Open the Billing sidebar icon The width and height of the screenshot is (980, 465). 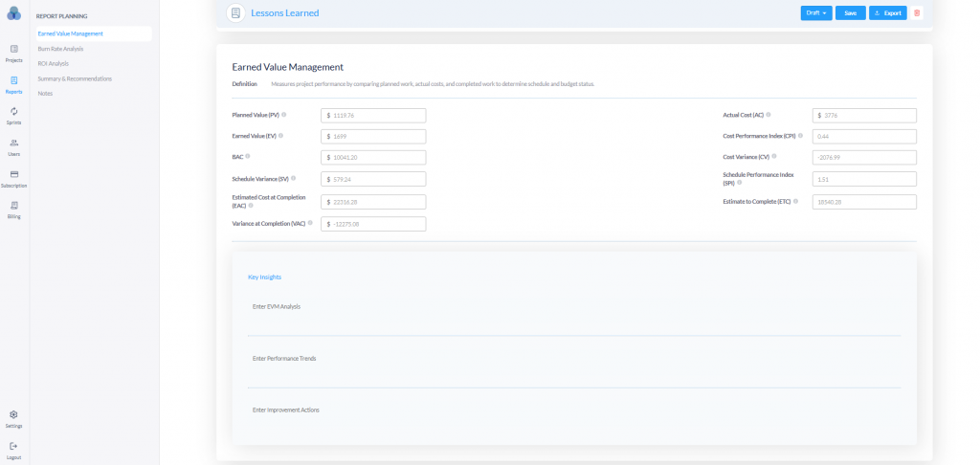[x=13, y=205]
